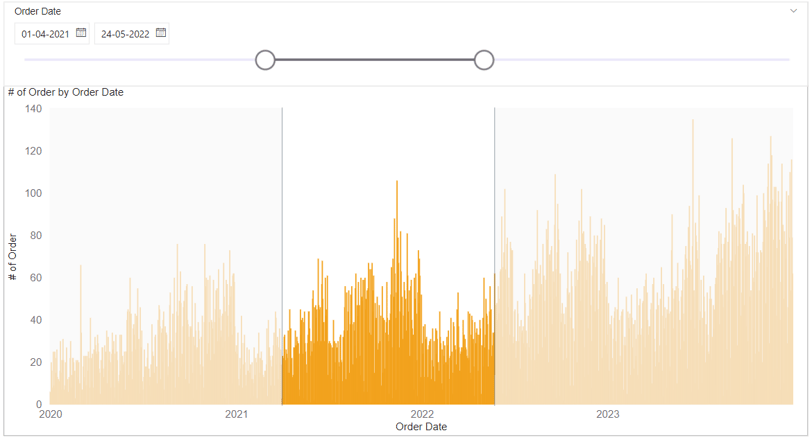The image size is (812, 440).
Task: Click the y-axis label 80
Action: [x=36, y=236]
